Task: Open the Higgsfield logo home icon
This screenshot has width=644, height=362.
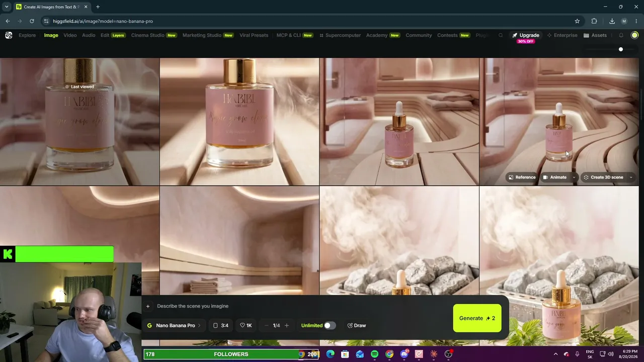Action: tap(9, 35)
